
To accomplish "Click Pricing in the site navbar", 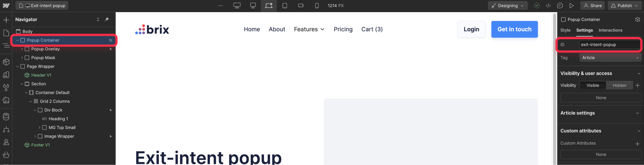I will click(x=343, y=29).
